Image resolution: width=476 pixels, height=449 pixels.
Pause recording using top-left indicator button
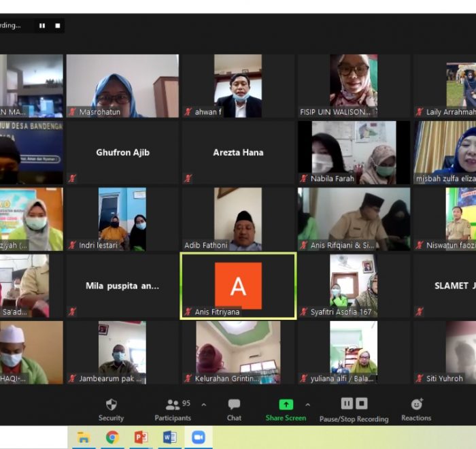pos(42,26)
